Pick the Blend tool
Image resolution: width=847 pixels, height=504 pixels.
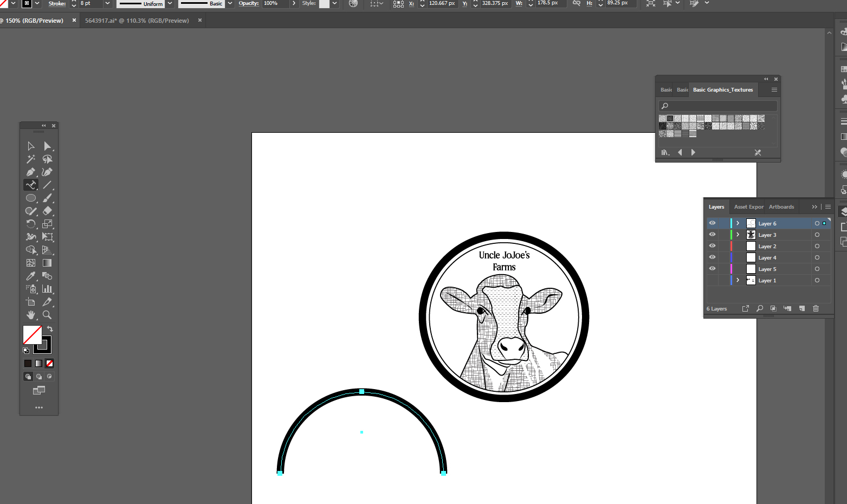(x=48, y=276)
